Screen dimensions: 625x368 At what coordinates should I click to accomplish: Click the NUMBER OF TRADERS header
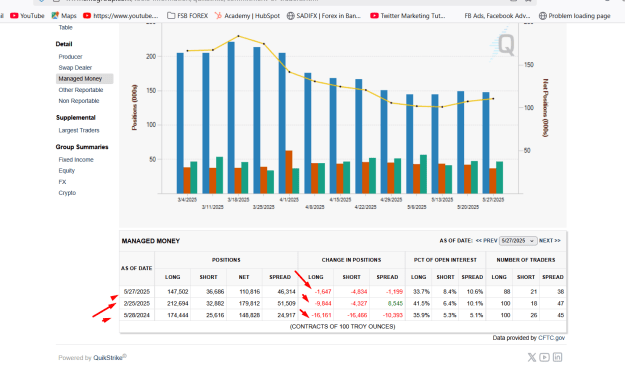tap(526, 260)
